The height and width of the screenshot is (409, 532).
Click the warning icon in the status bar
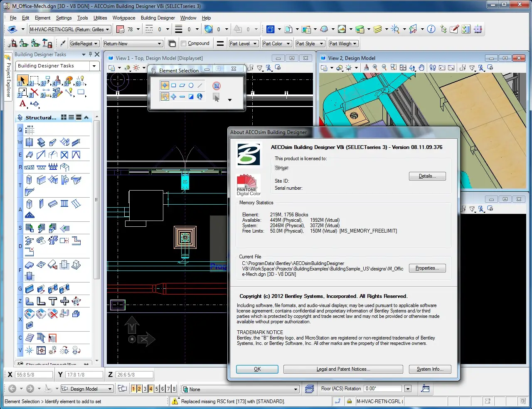pos(175,401)
